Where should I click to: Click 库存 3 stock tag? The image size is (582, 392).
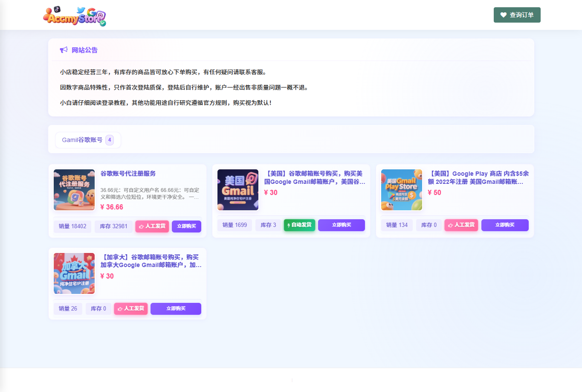tap(268, 225)
